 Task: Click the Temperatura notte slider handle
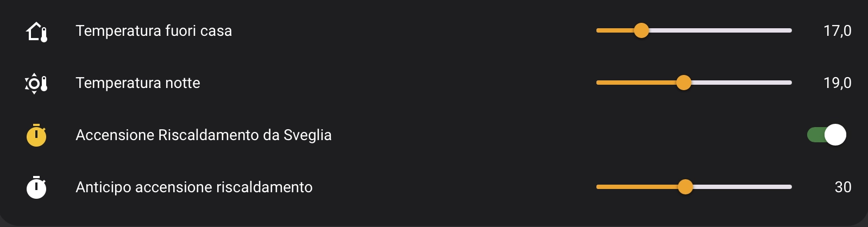click(684, 83)
